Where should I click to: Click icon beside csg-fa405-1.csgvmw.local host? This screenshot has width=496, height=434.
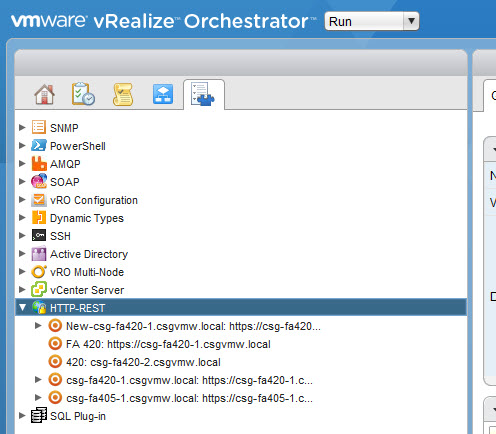coord(55,397)
